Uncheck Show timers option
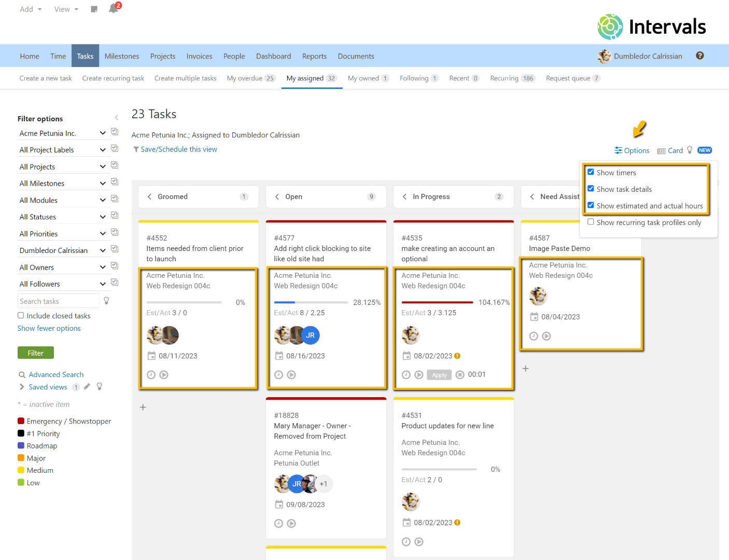 (591, 172)
